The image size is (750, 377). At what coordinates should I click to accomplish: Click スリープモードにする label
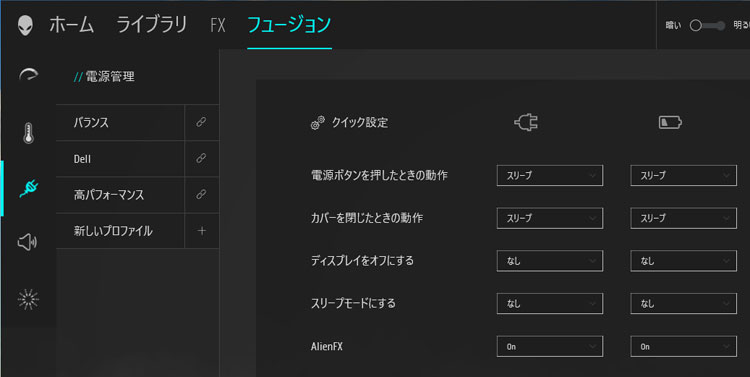pos(353,303)
